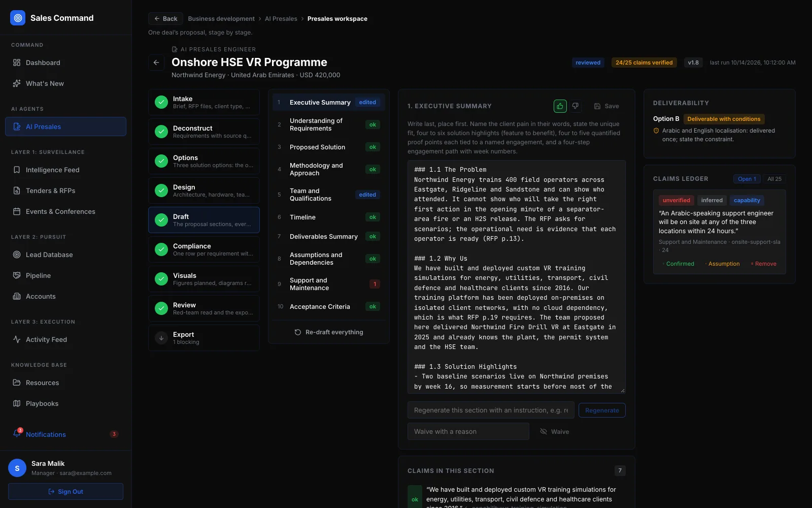The image size is (812, 508).
Task: Click the regenerate instruction input field
Action: click(491, 410)
